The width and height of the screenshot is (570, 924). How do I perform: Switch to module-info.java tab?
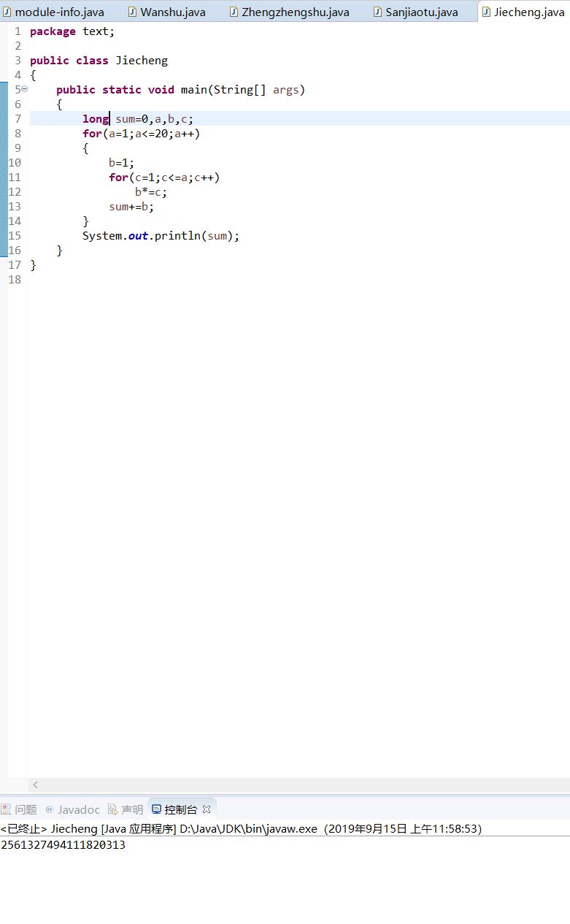coord(54,12)
